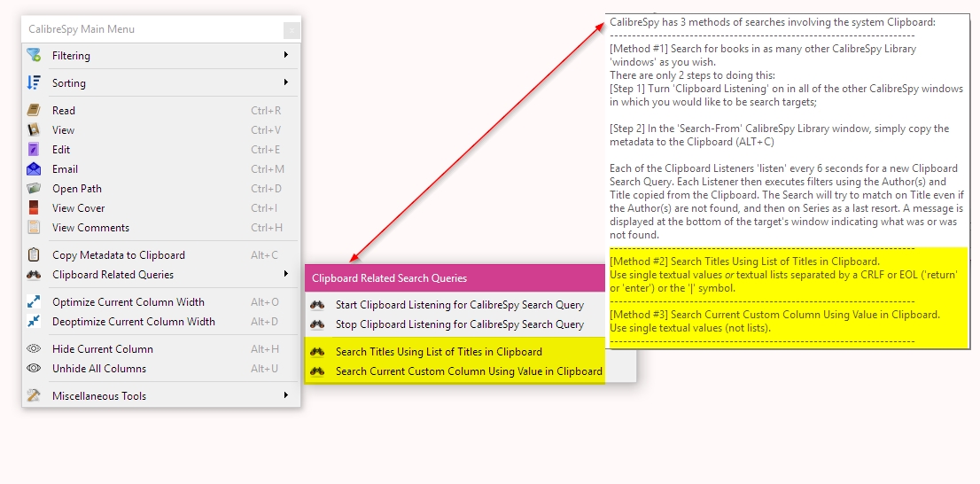This screenshot has width=980, height=484.
Task: Click the purple Edit icon
Action: tap(34, 149)
